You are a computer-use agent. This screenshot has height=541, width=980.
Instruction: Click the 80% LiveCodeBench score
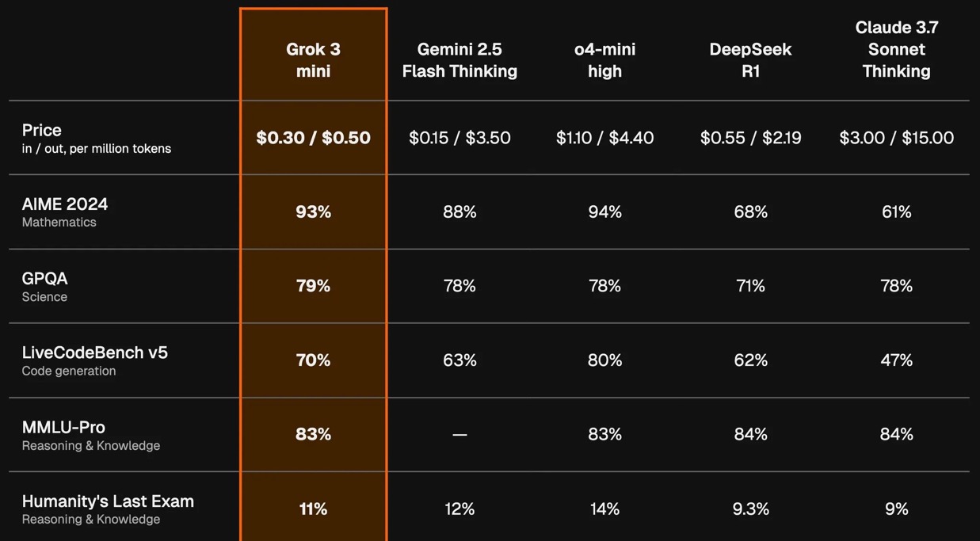[604, 360]
